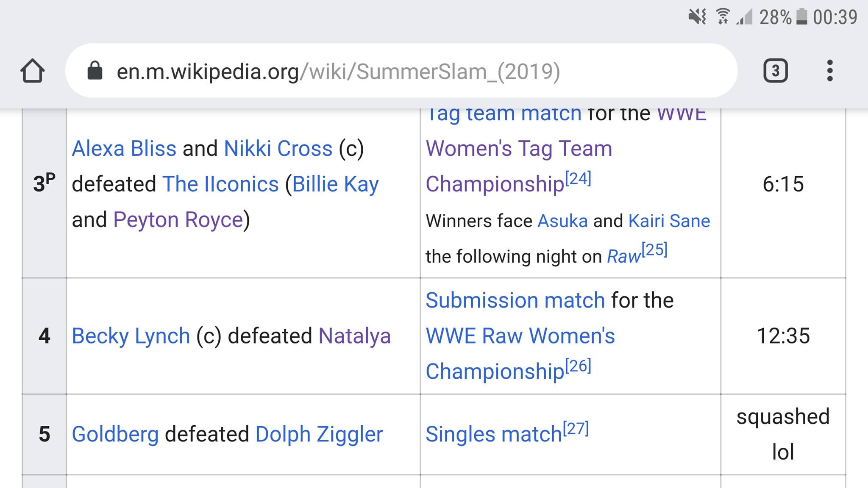This screenshot has height=488, width=868.
Task: Open the Peyton Royce link
Action: click(x=178, y=220)
